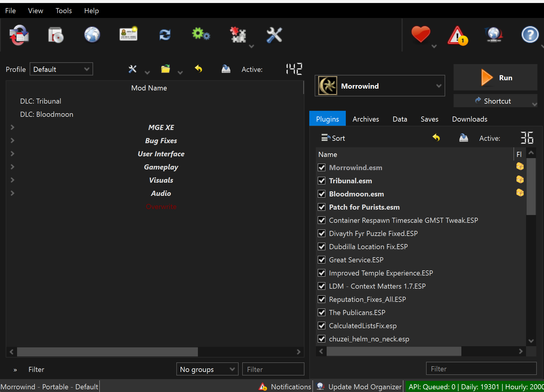Click the flag icon for Morrowind.esm
The image size is (544, 392).
point(520,166)
